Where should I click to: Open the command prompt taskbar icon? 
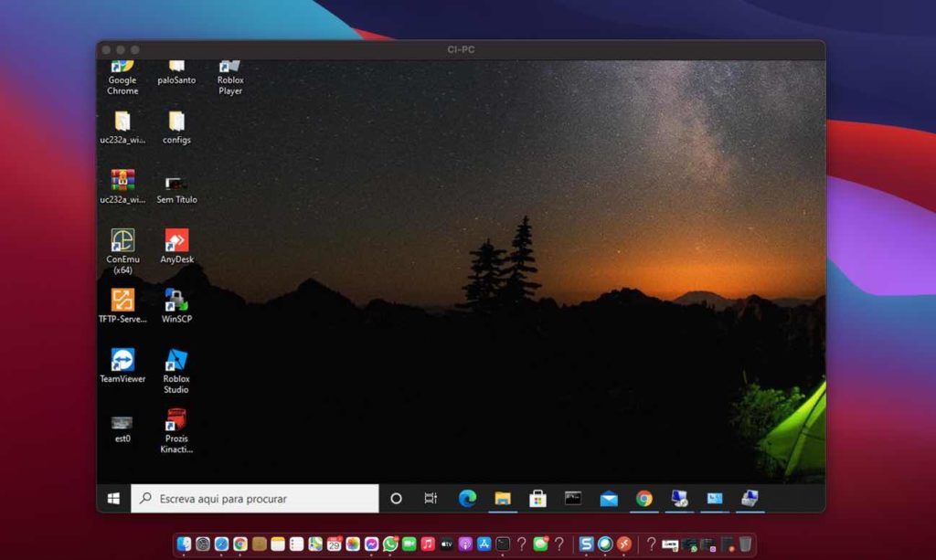click(x=573, y=498)
